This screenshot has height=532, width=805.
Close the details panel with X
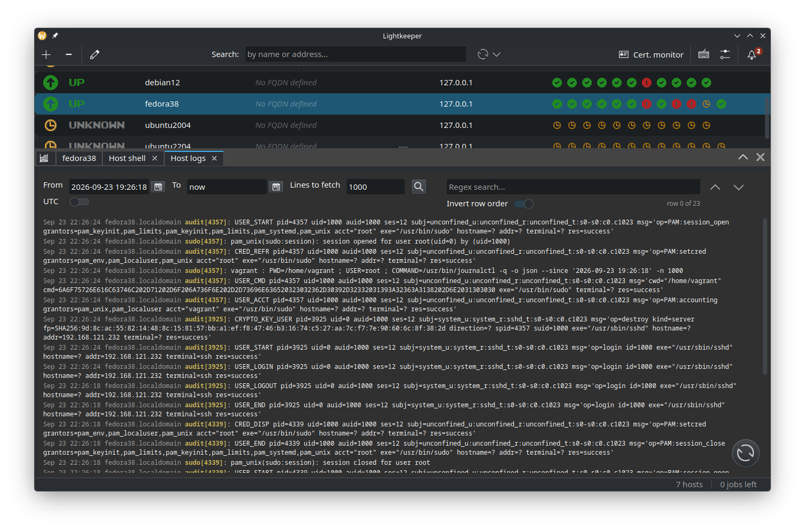761,157
